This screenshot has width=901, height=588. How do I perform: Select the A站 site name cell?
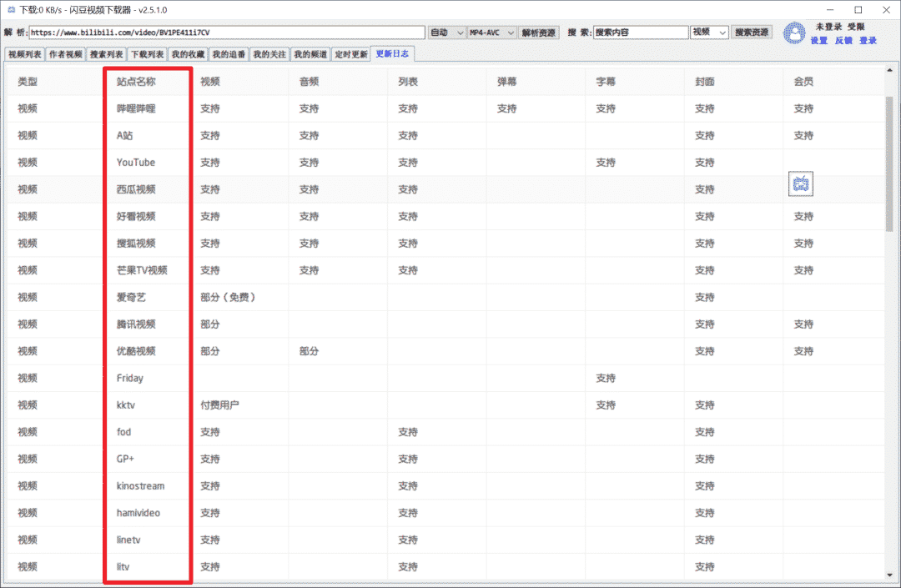tap(124, 135)
